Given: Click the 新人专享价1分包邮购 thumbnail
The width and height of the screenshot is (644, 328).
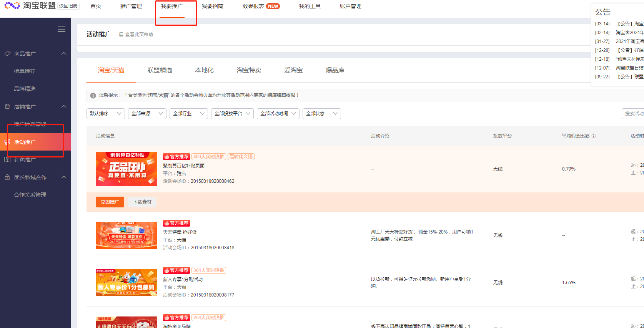Looking at the screenshot, I should tap(126, 283).
